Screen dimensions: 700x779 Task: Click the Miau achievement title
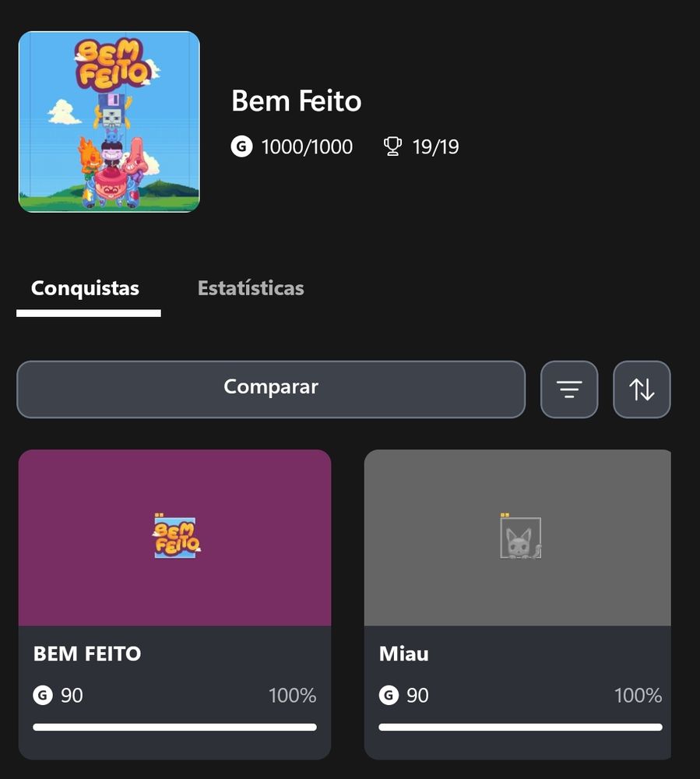403,654
